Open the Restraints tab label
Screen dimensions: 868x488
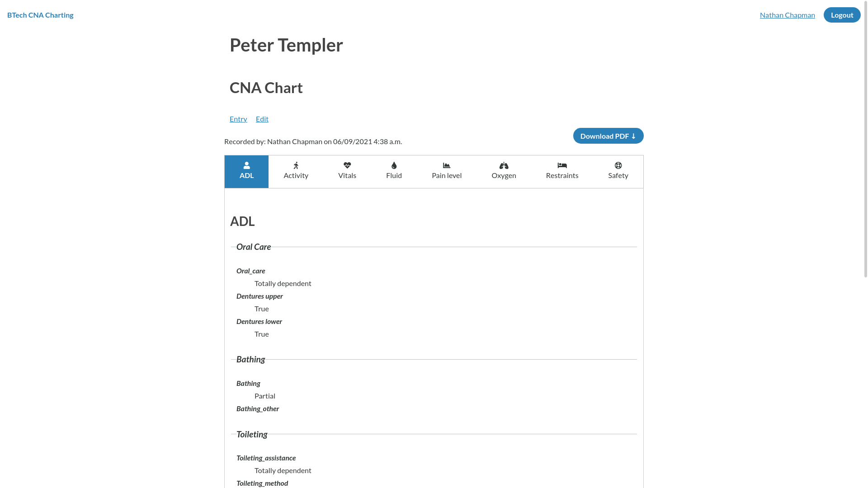tap(562, 175)
